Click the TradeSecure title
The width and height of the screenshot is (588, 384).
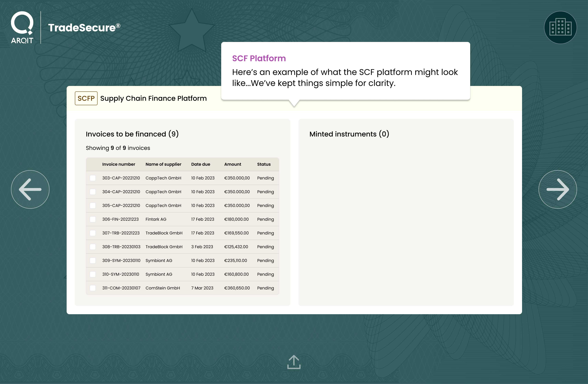tap(84, 28)
